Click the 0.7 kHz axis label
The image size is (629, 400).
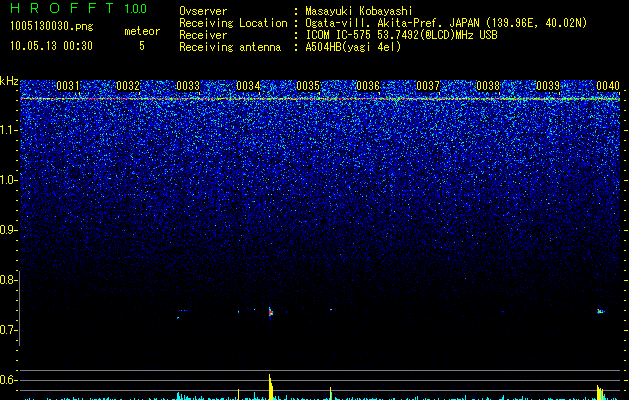coord(8,330)
